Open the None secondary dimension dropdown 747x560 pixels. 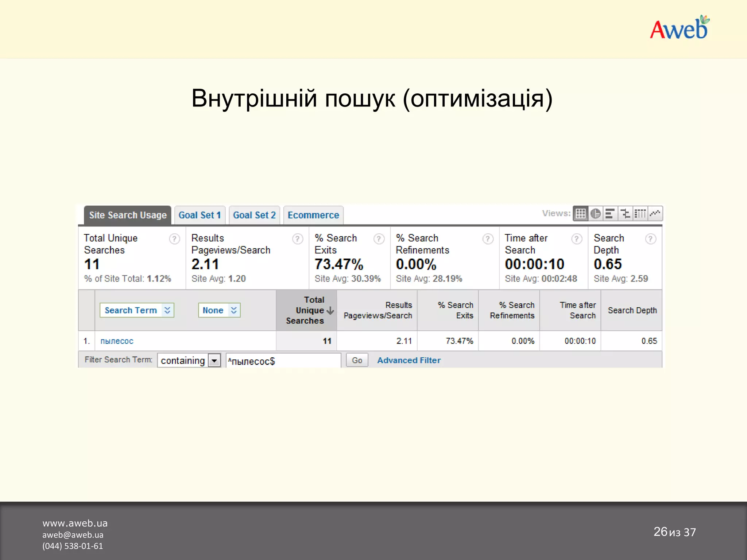pos(219,310)
